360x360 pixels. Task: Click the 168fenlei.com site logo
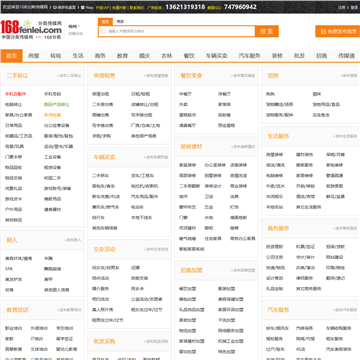click(31, 29)
